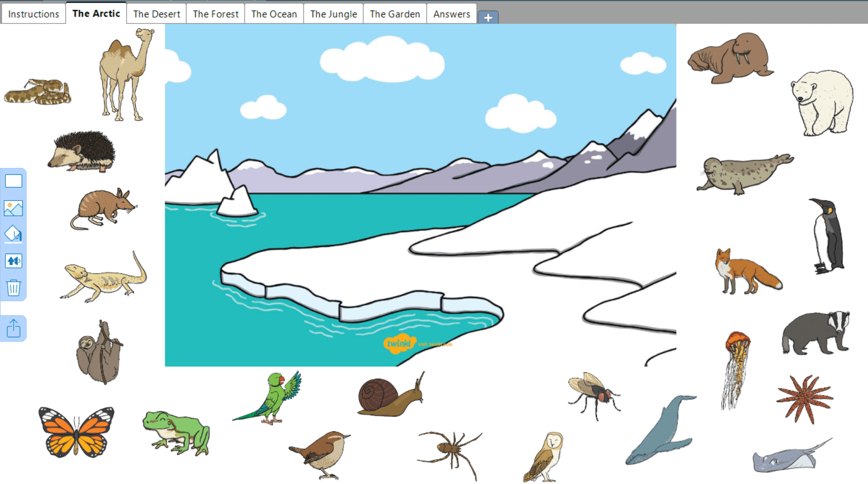Switch to The Ocean tab

pos(273,14)
